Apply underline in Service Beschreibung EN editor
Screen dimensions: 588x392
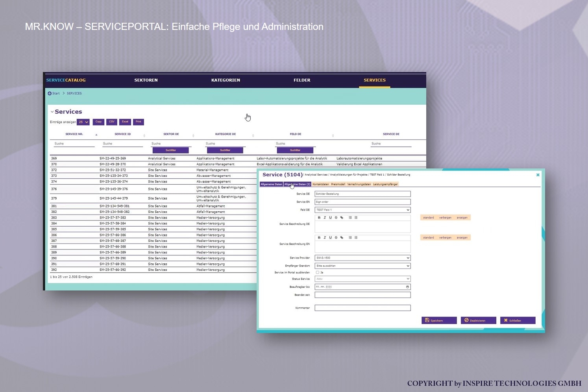(x=330, y=238)
